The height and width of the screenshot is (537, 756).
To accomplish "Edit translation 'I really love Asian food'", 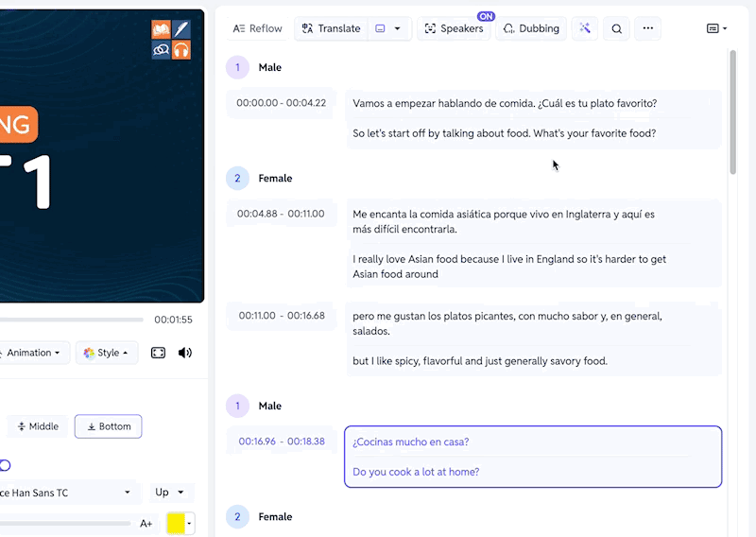I will (509, 267).
